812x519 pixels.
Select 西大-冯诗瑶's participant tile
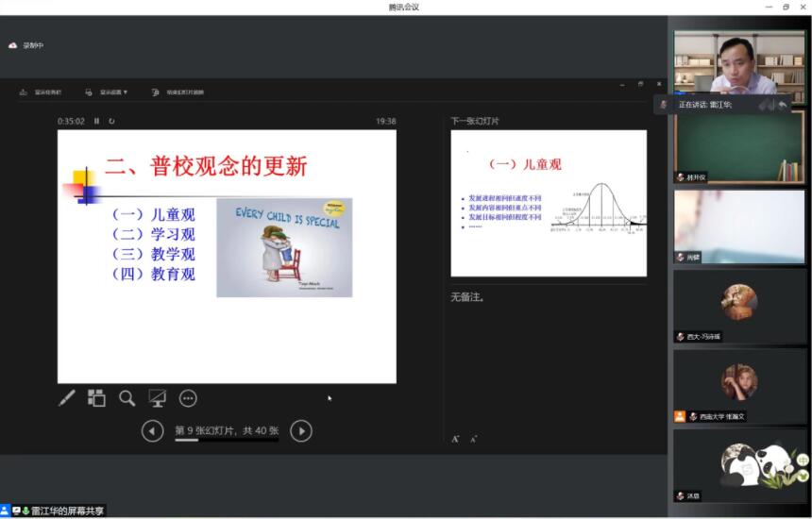[739, 306]
